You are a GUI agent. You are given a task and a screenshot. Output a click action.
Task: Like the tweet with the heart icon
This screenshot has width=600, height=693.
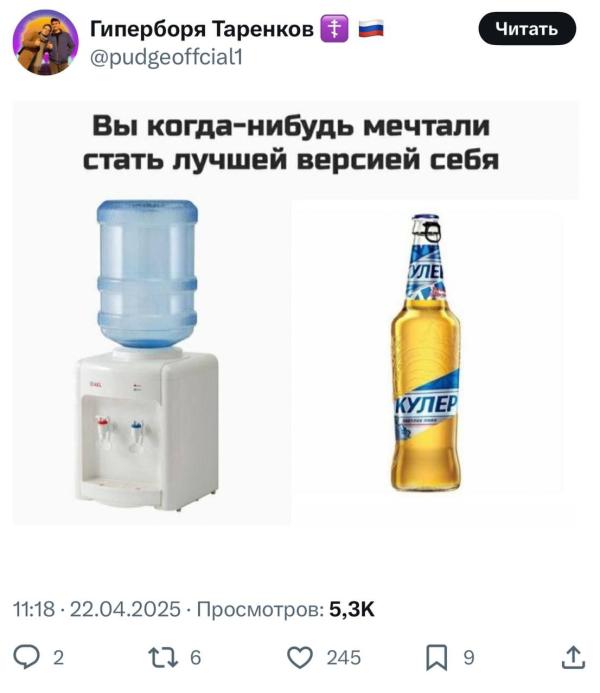[300, 657]
